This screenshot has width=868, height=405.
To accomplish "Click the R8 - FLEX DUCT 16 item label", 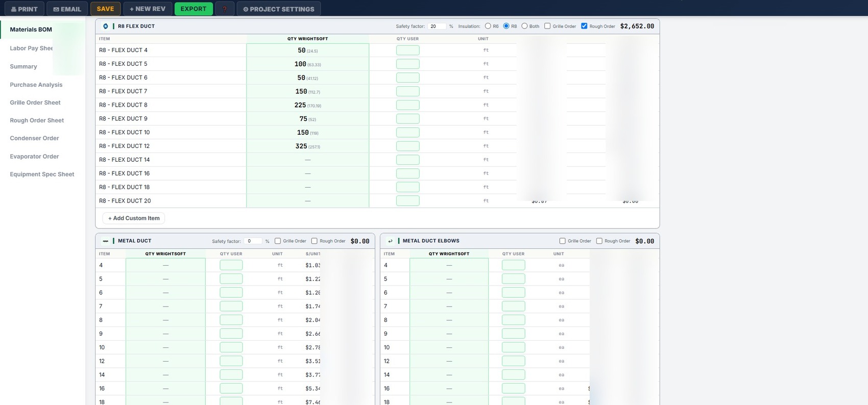I will click(125, 173).
